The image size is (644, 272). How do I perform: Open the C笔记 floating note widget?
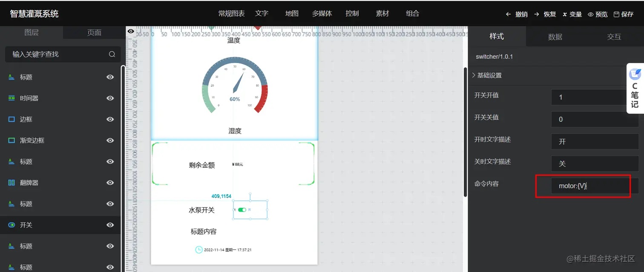click(635, 88)
